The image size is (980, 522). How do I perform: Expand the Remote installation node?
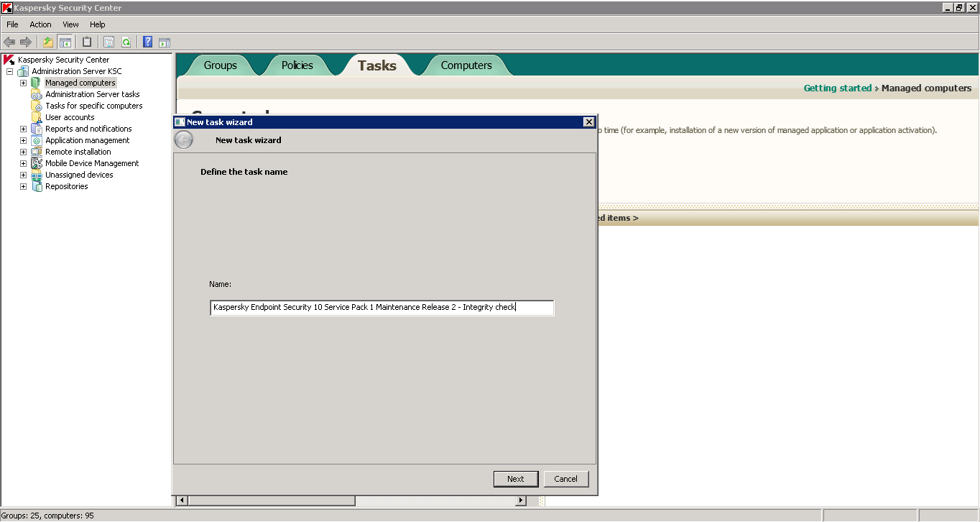coord(23,152)
